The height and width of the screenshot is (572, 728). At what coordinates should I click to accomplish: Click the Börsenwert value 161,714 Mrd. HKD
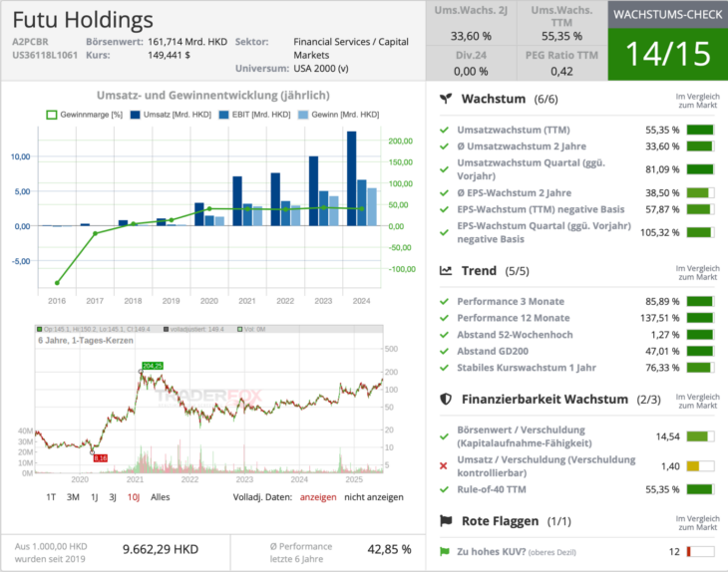(x=187, y=42)
